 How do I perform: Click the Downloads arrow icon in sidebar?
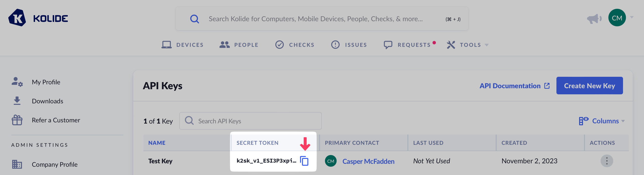tap(17, 101)
